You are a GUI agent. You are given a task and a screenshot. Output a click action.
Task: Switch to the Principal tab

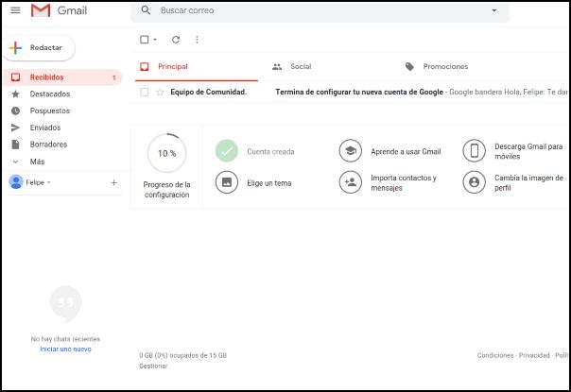[197, 67]
